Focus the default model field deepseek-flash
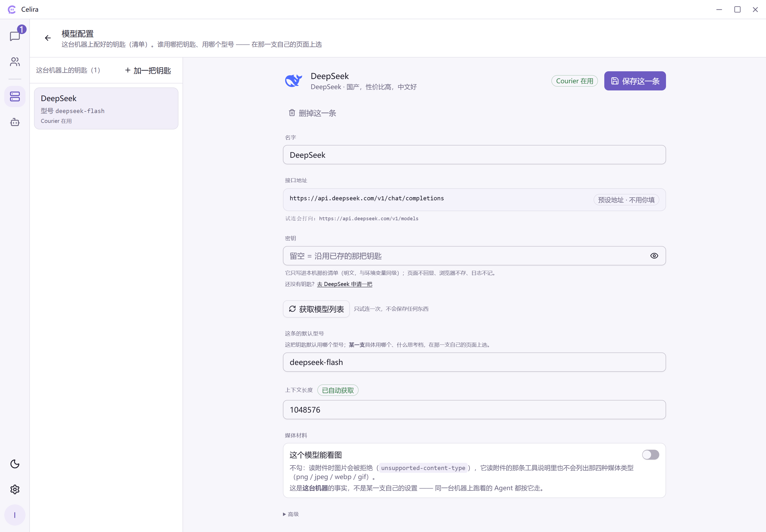This screenshot has height=532, width=766. coord(474,362)
